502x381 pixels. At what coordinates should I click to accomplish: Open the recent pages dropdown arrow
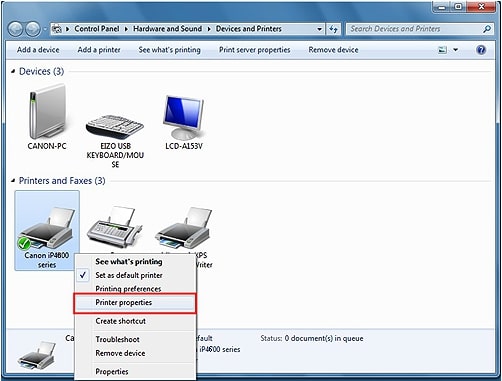pyautogui.click(x=45, y=29)
